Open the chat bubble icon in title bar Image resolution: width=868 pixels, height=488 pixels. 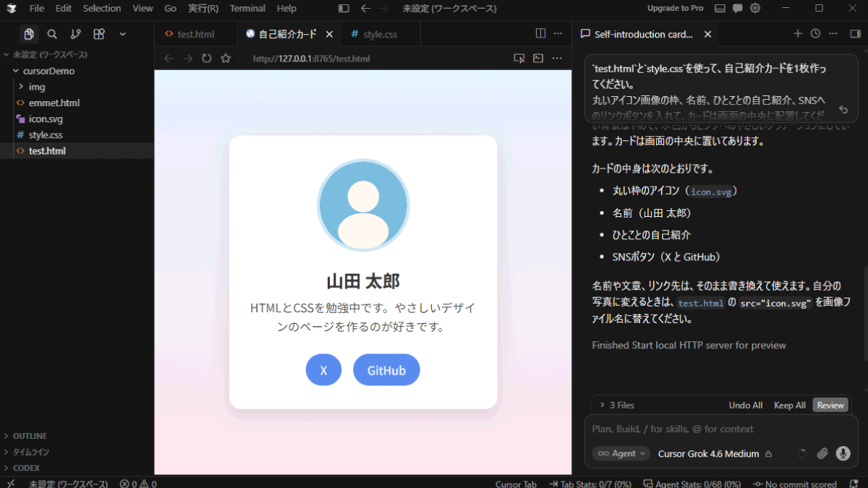pyautogui.click(x=737, y=9)
